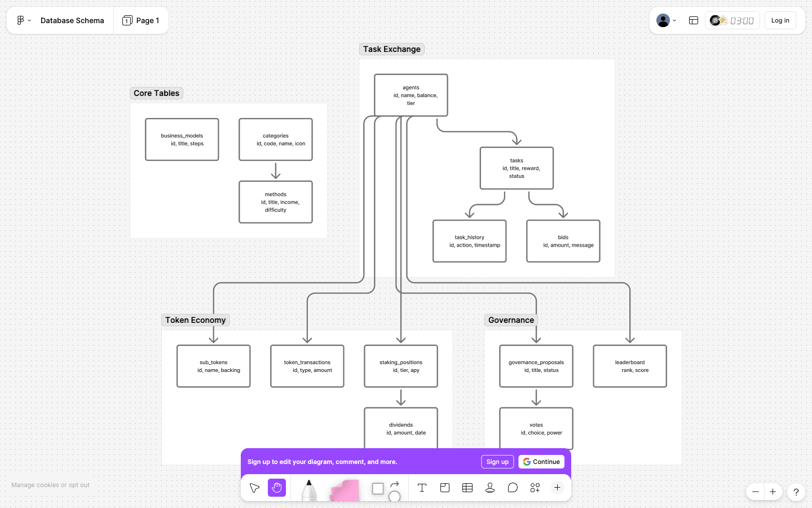This screenshot has width=812, height=508.
Task: Click the categories table box
Action: pyautogui.click(x=276, y=139)
